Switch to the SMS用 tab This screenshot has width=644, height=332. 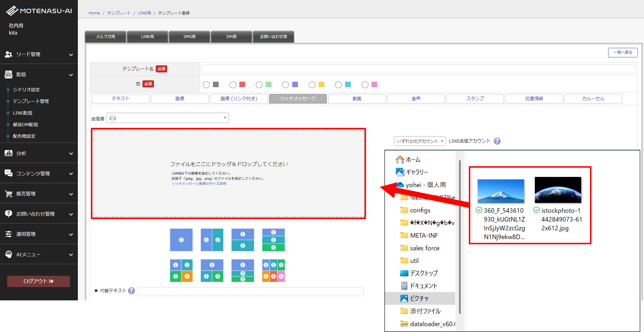pyautogui.click(x=189, y=36)
